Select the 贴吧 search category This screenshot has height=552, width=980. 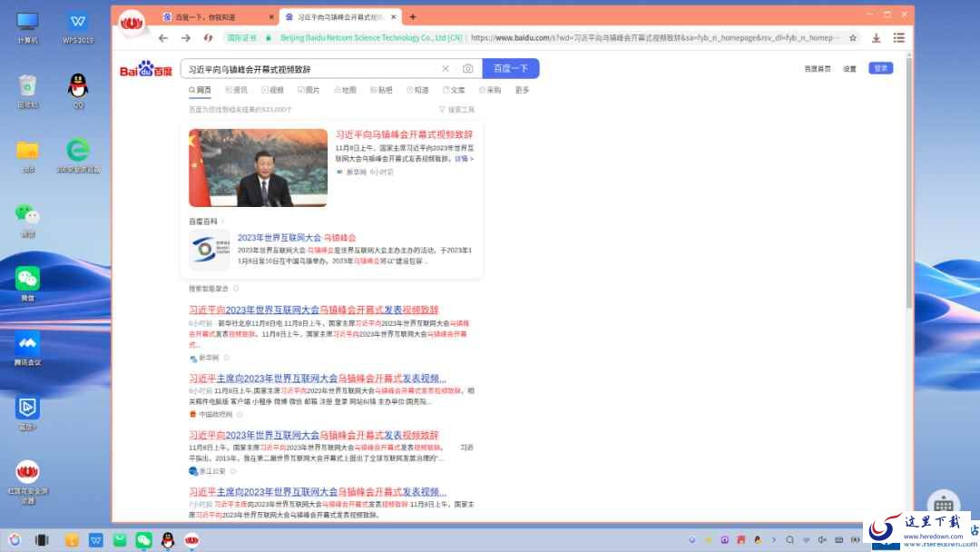pos(381,91)
